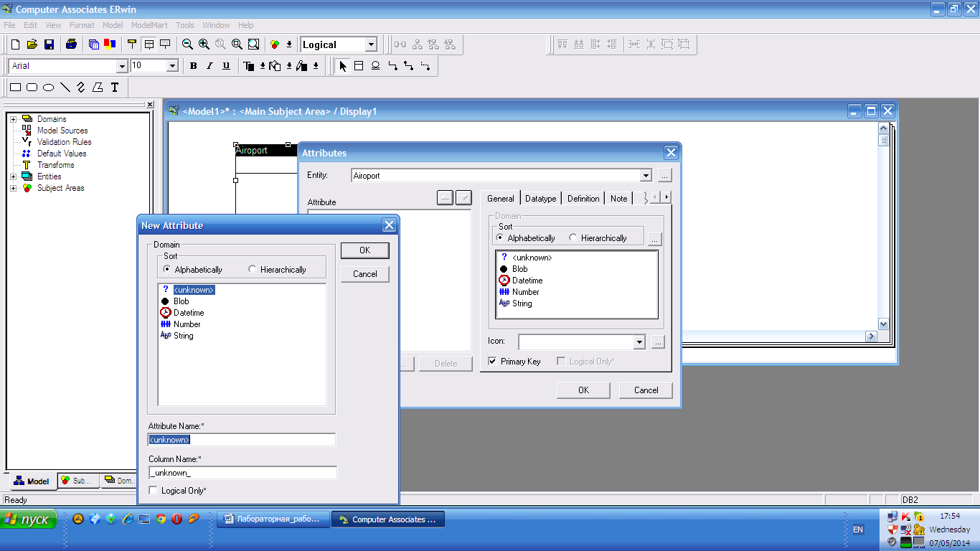Select the Text T drawing tool
This screenshot has height=551, width=980.
coord(115,88)
